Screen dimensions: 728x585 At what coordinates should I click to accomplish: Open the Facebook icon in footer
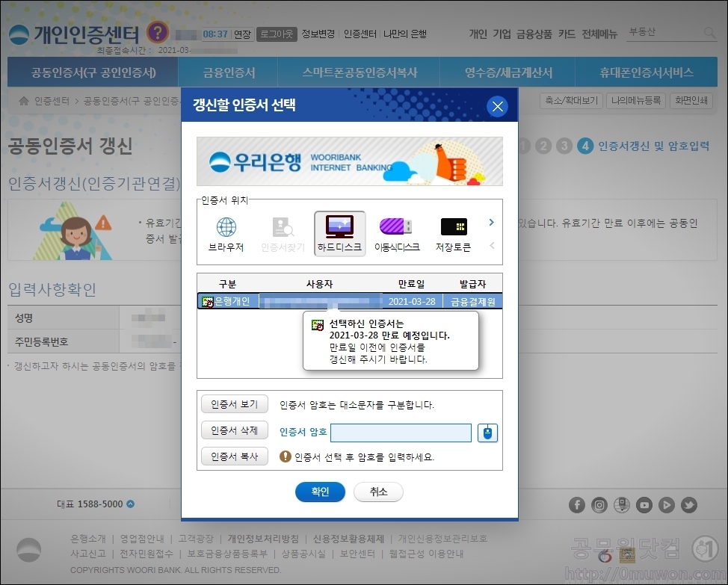(x=576, y=505)
